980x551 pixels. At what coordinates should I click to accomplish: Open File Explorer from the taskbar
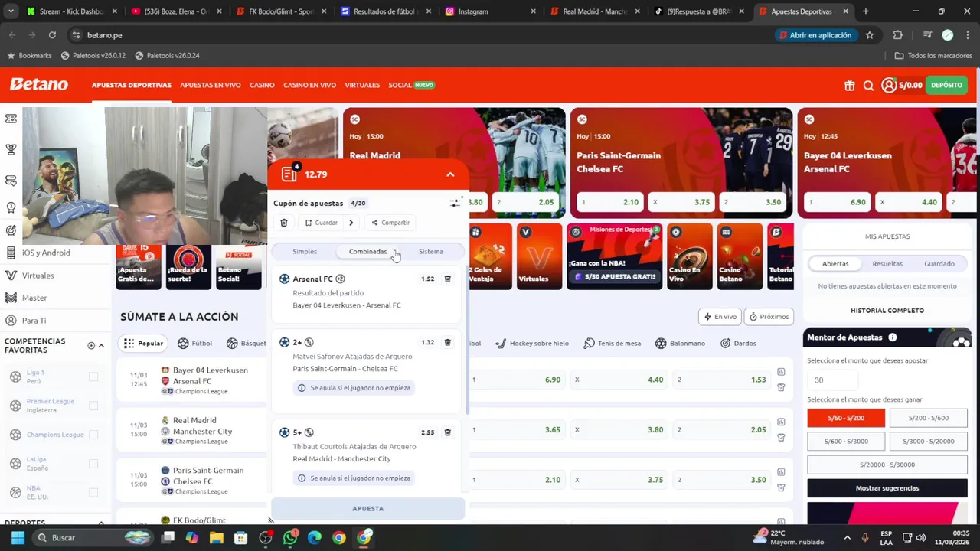(x=217, y=538)
